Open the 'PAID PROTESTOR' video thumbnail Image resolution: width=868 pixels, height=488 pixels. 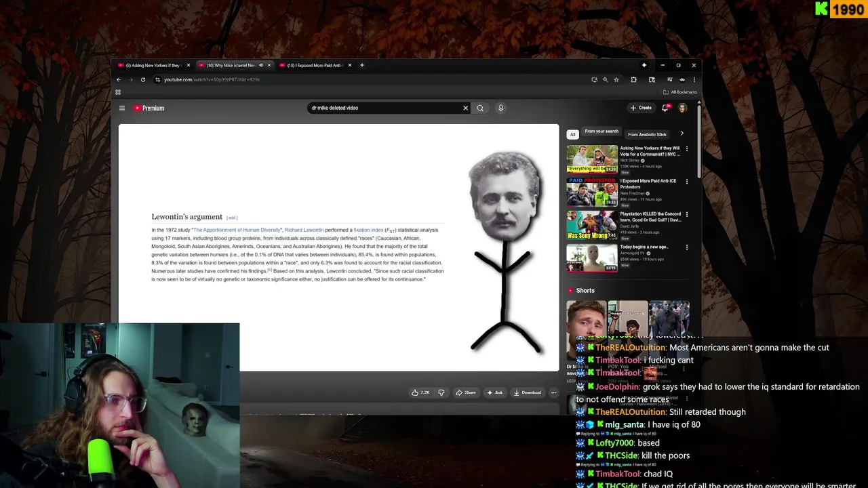click(x=592, y=192)
